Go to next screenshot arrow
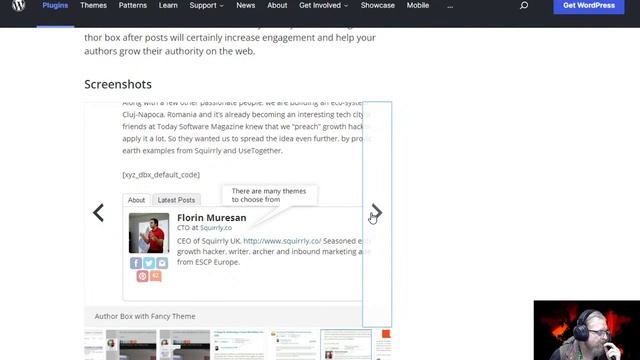Image resolution: width=640 pixels, height=360 pixels. pos(376,212)
